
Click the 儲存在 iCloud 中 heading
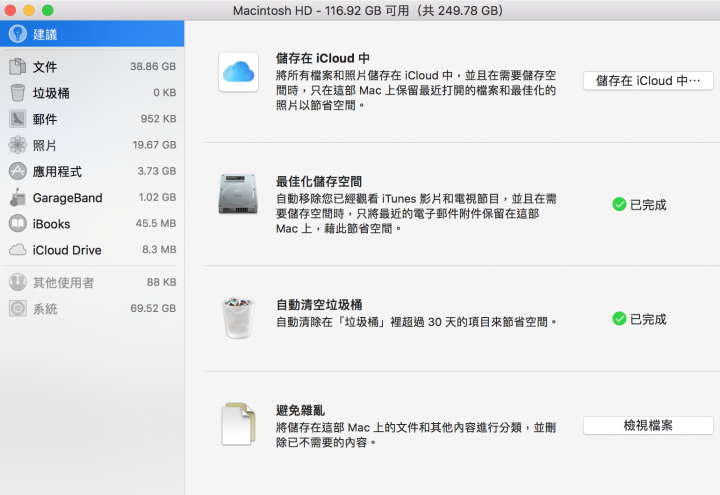pyautogui.click(x=323, y=58)
